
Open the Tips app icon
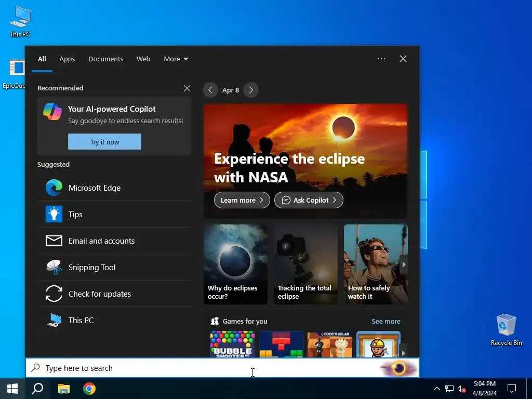click(54, 214)
